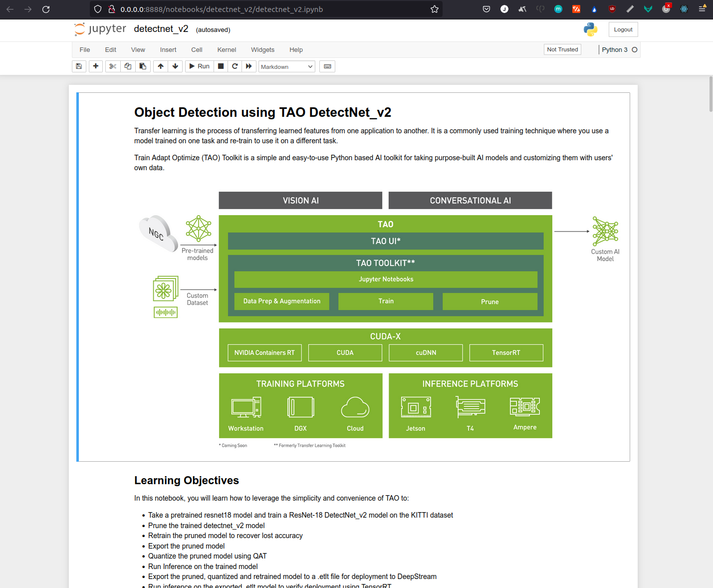This screenshot has width=713, height=588.
Task: Open the Help menu
Action: pos(296,50)
